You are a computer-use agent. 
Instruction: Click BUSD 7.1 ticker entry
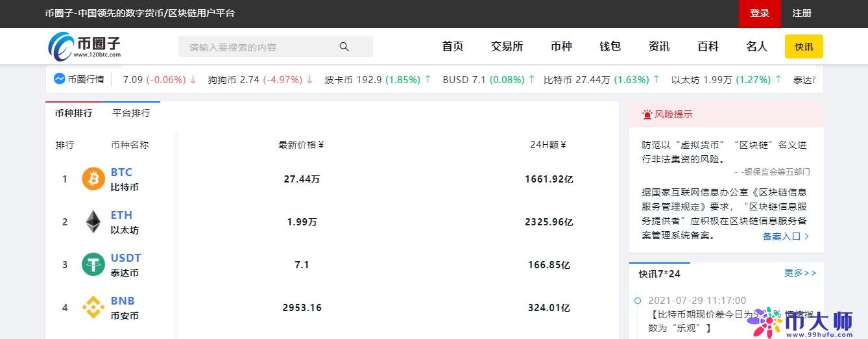pyautogui.click(x=488, y=80)
